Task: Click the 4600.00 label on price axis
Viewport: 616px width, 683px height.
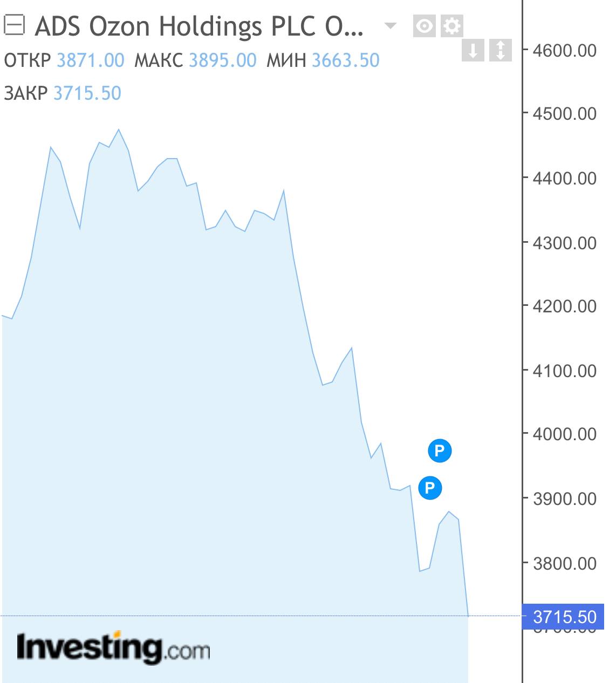Action: [564, 51]
